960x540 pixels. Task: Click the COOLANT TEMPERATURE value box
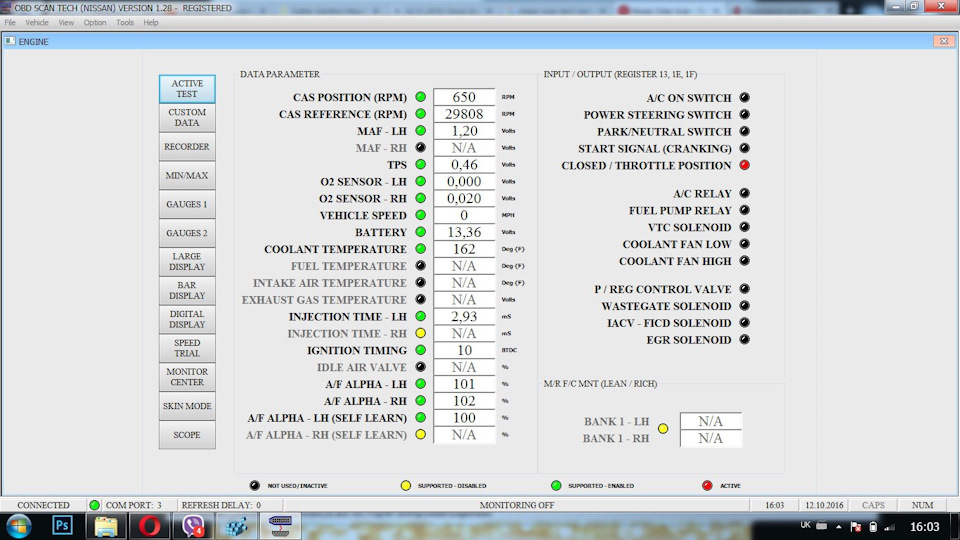[x=464, y=249]
